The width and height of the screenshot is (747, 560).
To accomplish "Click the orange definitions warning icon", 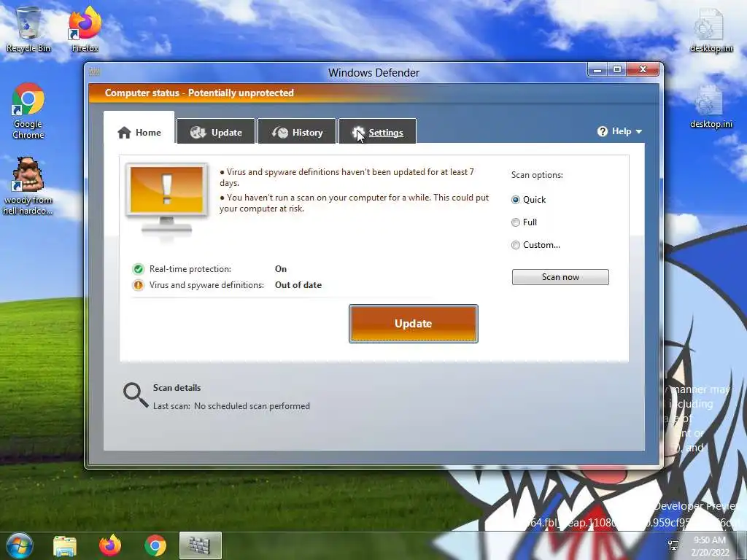I will (x=138, y=285).
